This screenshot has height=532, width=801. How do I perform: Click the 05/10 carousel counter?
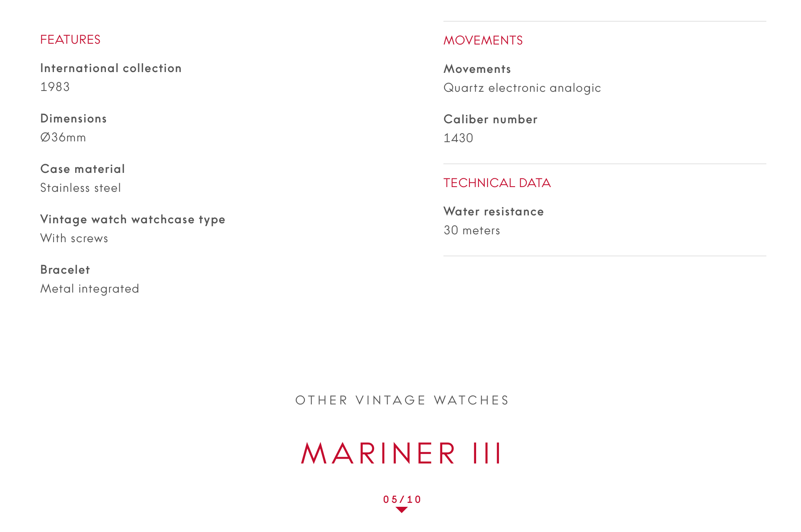pos(402,499)
